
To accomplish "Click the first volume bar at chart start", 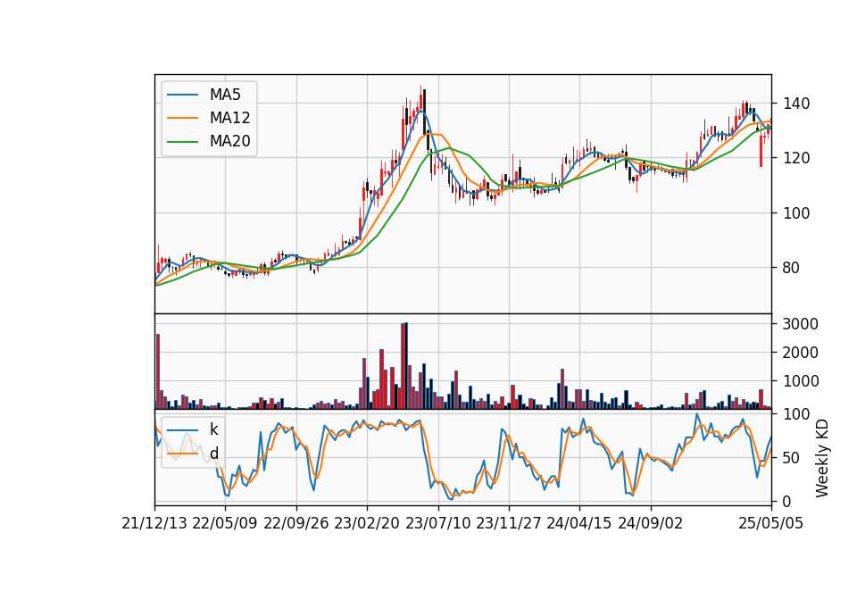I will pos(158,371).
